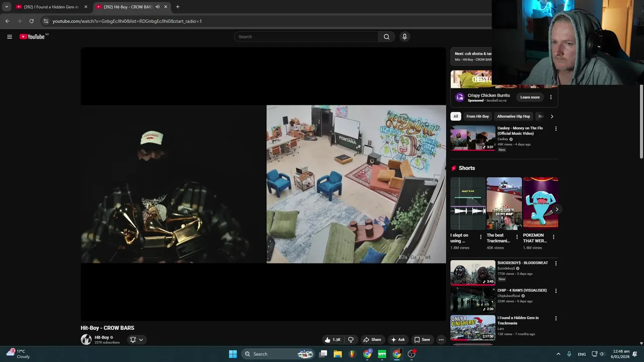Open FL Studio from taskbar
This screenshot has width=644, height=362.
(x=352, y=354)
